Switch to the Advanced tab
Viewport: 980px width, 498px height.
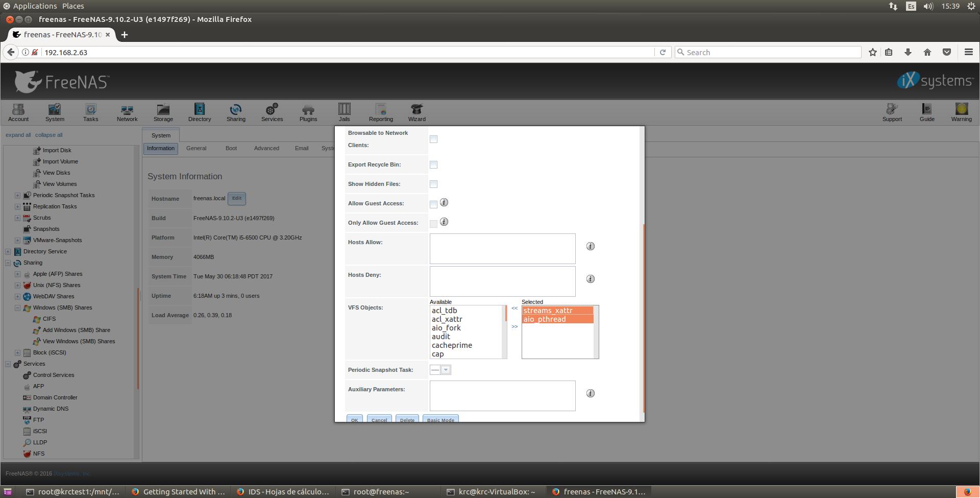(266, 148)
